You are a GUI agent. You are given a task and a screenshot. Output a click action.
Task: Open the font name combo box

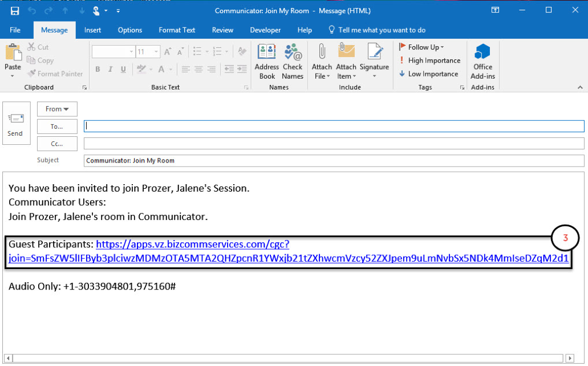(x=113, y=51)
